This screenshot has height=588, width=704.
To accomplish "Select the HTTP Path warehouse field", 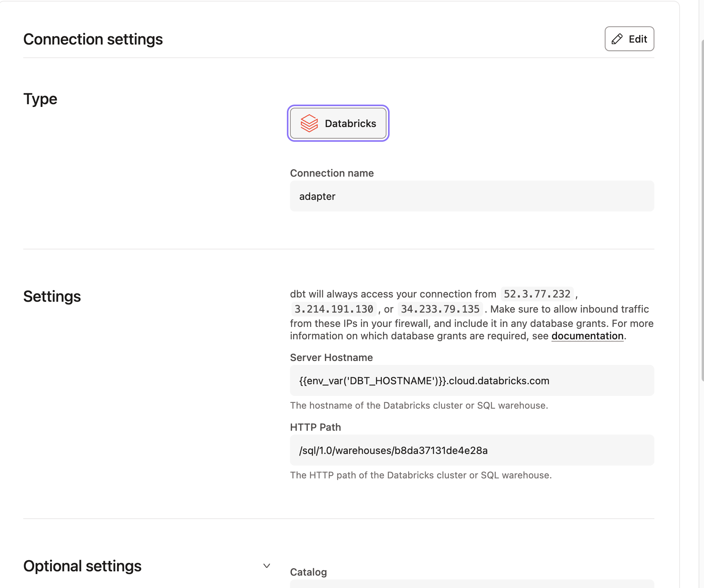I will [x=471, y=450].
